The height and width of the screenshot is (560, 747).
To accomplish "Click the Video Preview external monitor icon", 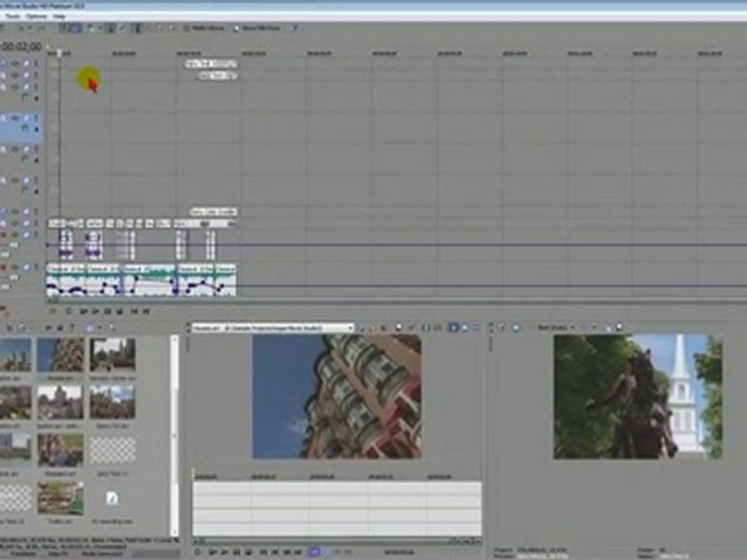I will (x=516, y=327).
